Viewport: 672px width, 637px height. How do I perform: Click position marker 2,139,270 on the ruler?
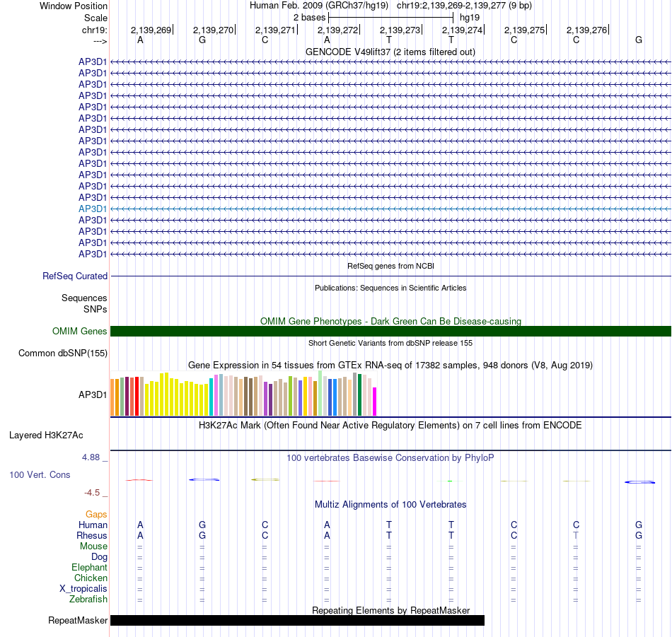[x=213, y=30]
